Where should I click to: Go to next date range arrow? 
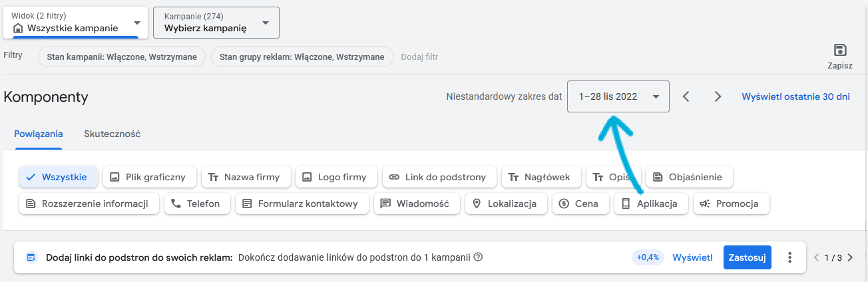718,96
